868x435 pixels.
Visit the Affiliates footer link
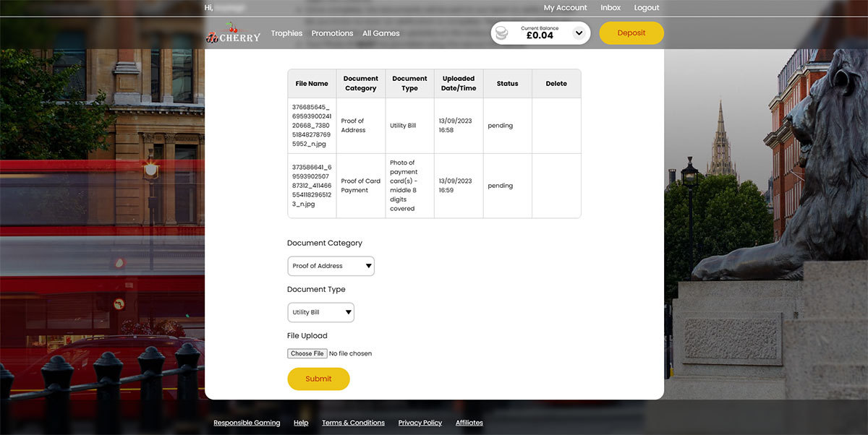469,423
